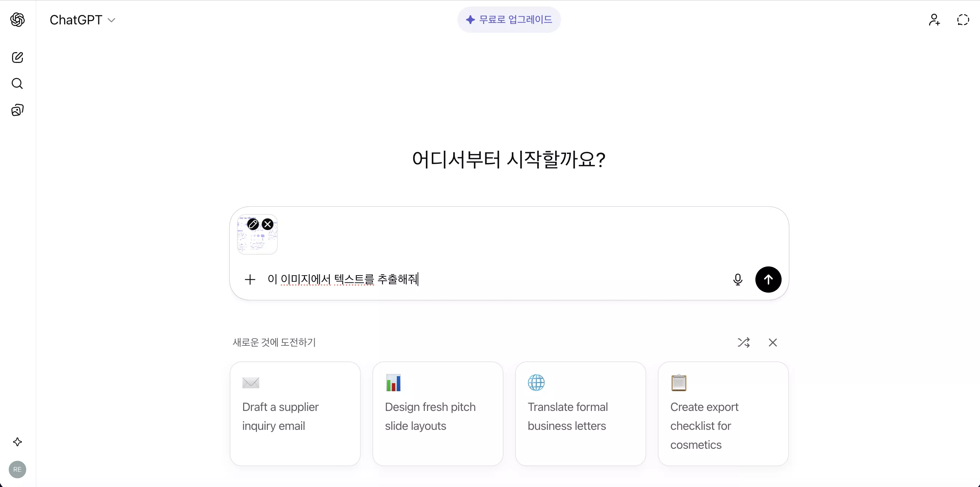980x487 pixels.
Task: Click the microphone dictation icon
Action: (x=738, y=279)
